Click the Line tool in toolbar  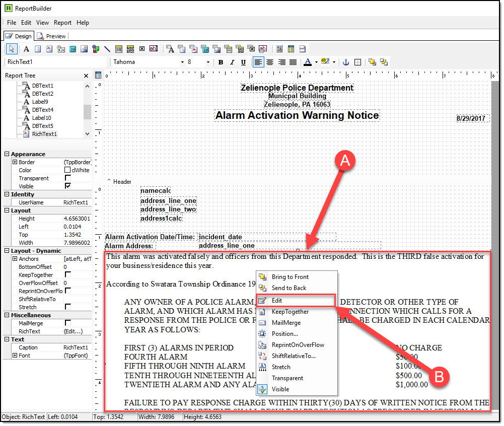click(x=107, y=49)
